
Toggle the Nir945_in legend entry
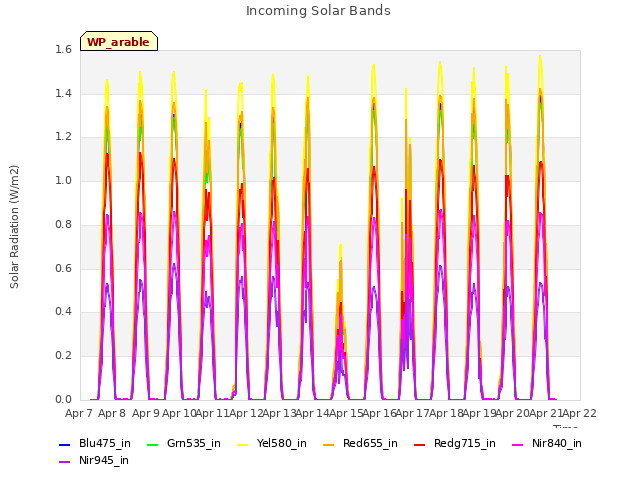pos(94,460)
